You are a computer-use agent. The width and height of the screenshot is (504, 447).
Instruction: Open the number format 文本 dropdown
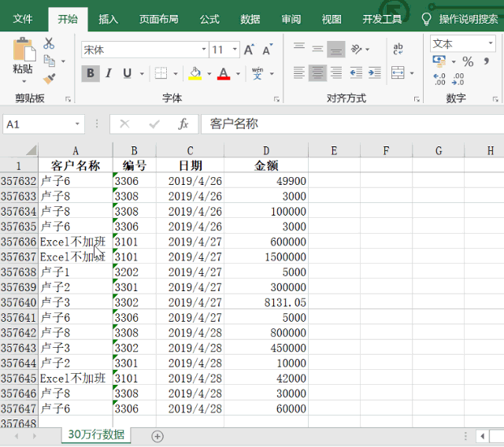coord(491,43)
